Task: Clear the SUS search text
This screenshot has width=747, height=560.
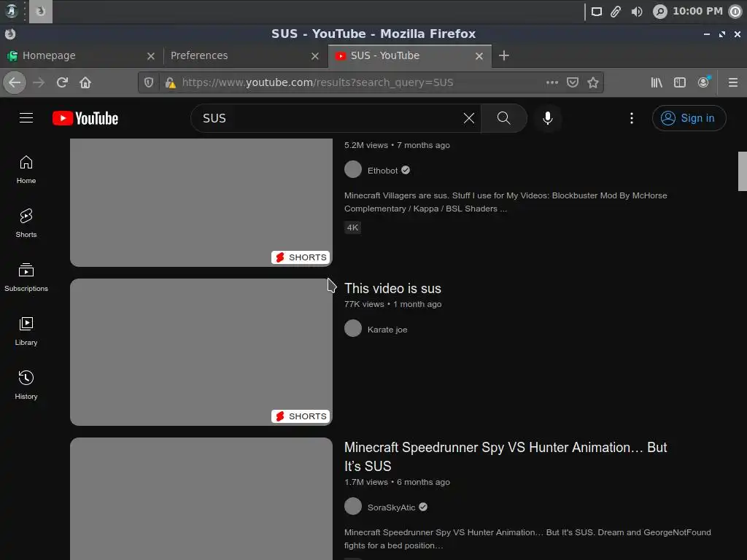Action: tap(469, 118)
